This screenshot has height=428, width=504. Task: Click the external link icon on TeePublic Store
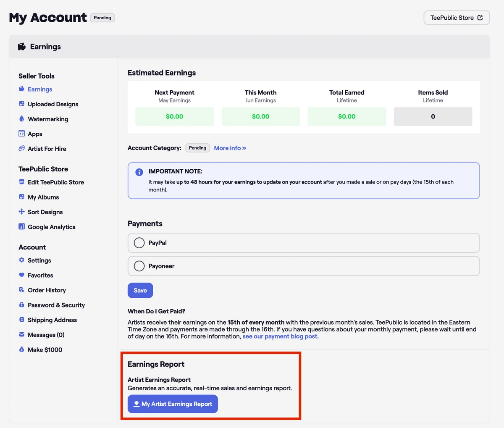480,18
